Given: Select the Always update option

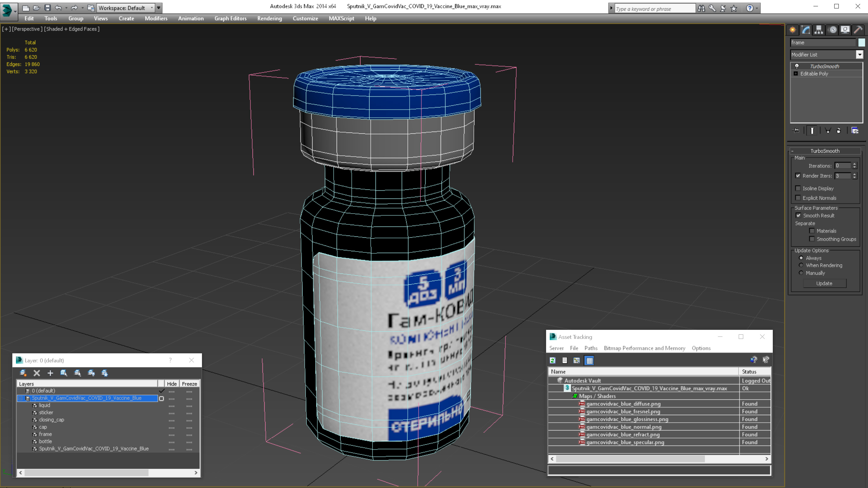Looking at the screenshot, I should [x=801, y=258].
